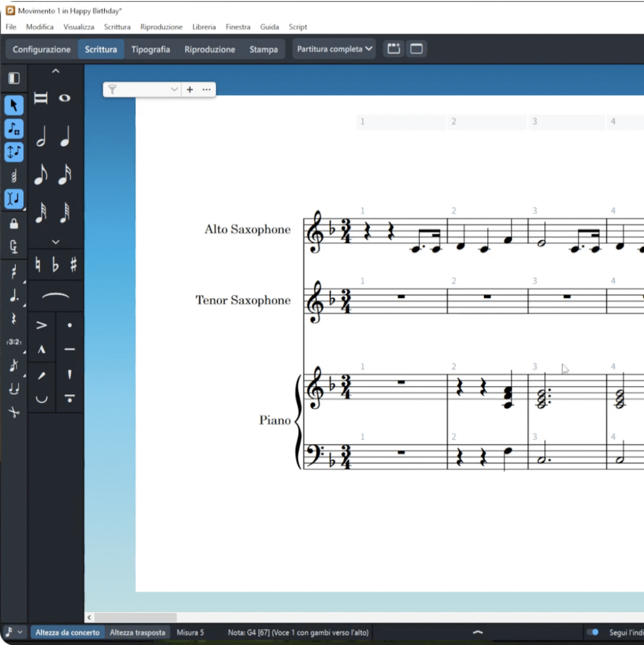This screenshot has width=644, height=645.
Task: Toggle the Segui l'indicatore switch
Action: pos(592,632)
